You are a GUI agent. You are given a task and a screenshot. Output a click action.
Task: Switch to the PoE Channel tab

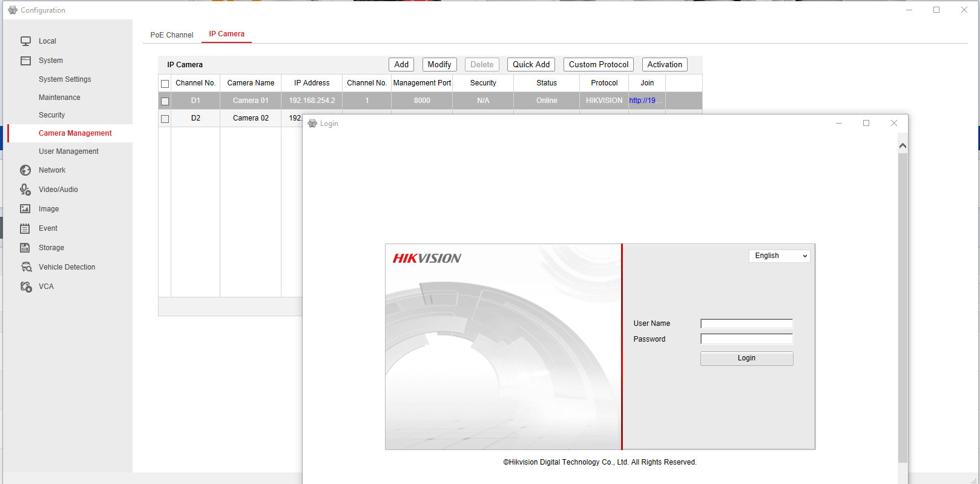(x=172, y=35)
